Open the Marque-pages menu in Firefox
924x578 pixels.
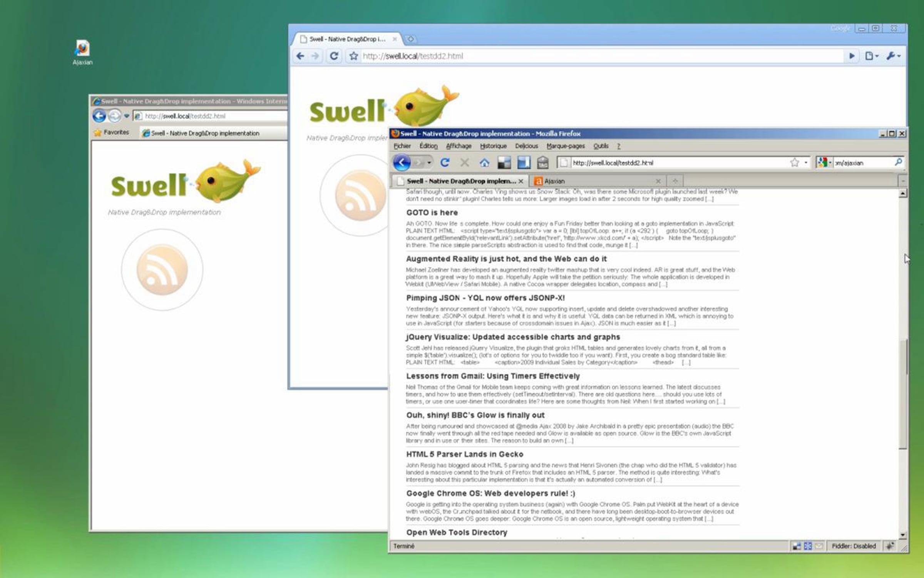(566, 146)
